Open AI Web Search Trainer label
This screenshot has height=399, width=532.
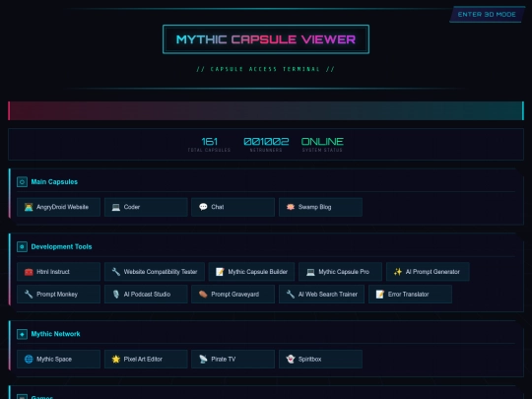click(x=328, y=295)
